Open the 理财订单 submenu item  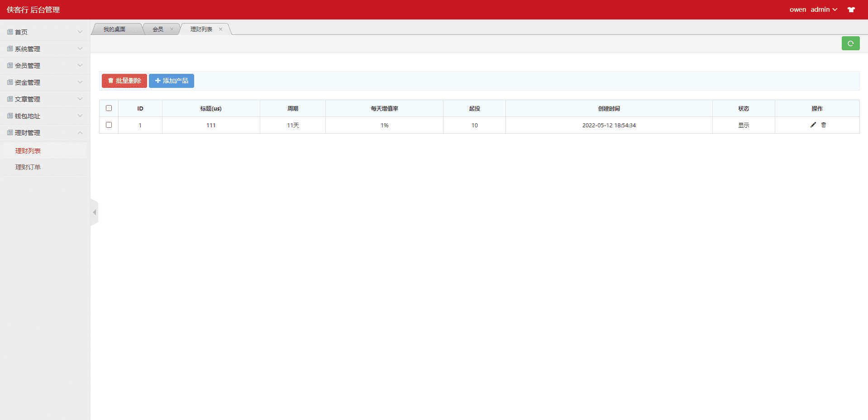(x=28, y=167)
